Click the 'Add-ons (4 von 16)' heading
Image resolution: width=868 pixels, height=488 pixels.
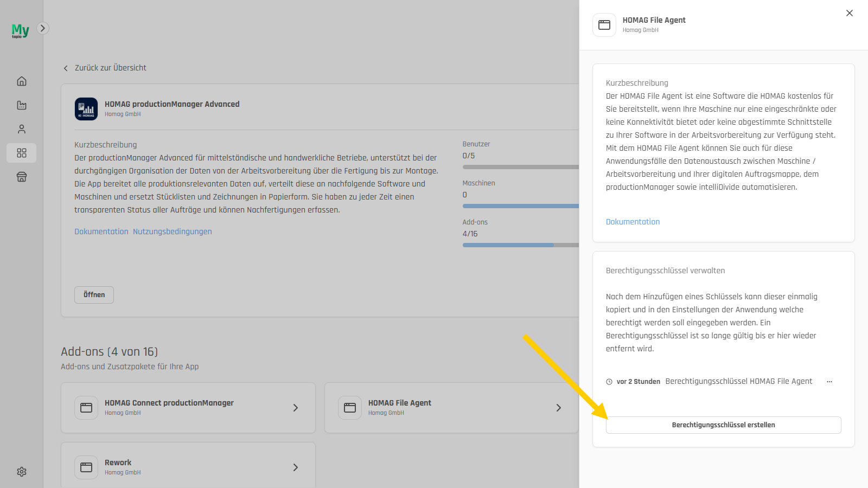point(110,351)
